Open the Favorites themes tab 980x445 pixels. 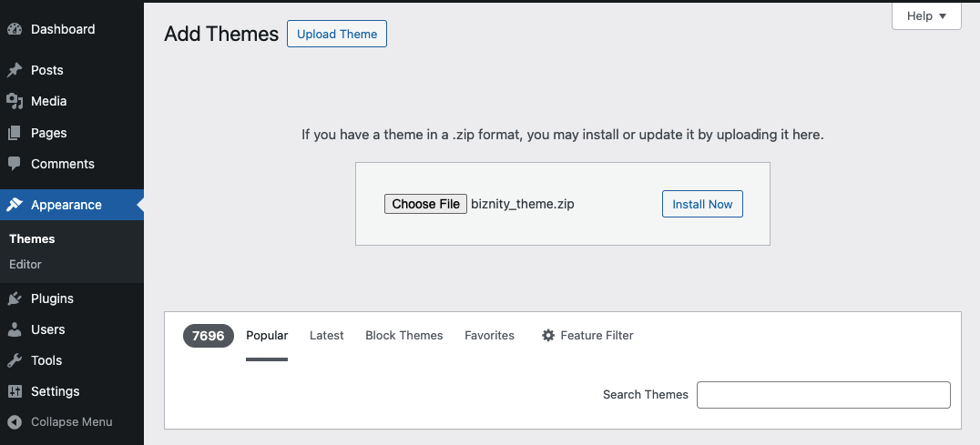pyautogui.click(x=489, y=336)
